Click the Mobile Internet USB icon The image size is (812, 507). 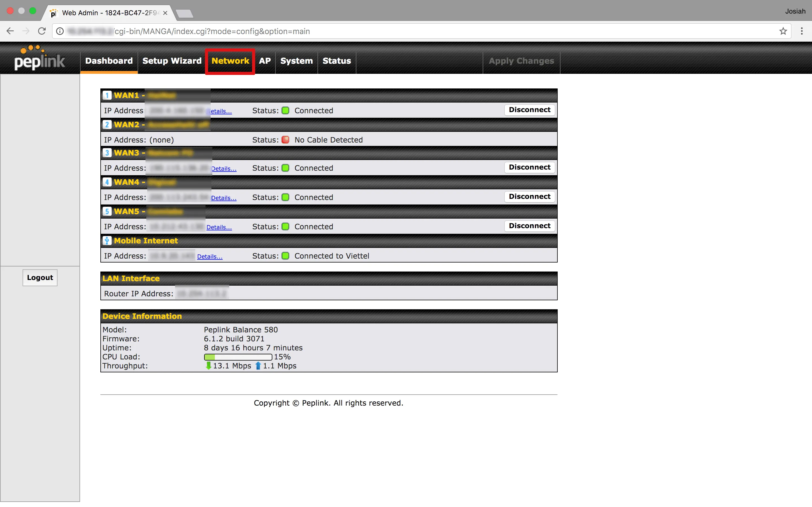(x=107, y=241)
